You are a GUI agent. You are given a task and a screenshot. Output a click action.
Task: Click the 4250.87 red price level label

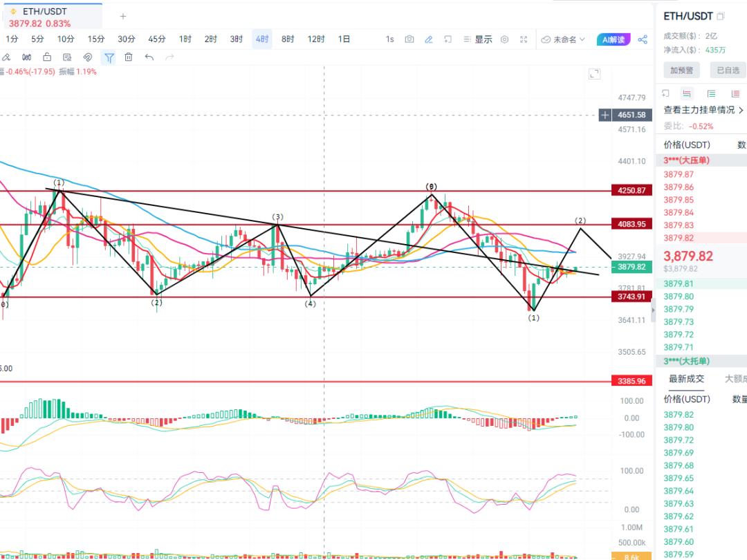coord(632,191)
